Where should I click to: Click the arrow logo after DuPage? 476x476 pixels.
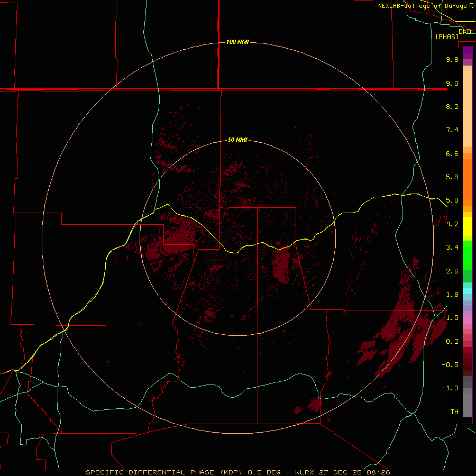coord(471,6)
